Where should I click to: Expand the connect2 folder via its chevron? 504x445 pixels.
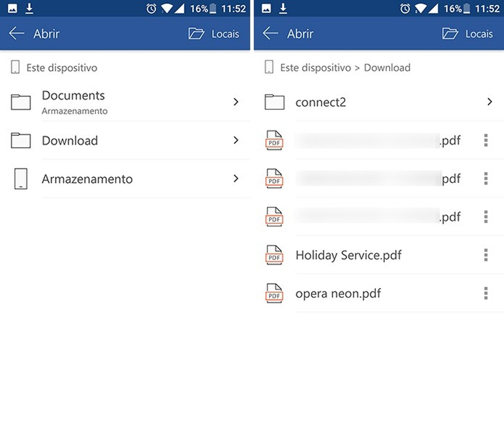pos(490,102)
